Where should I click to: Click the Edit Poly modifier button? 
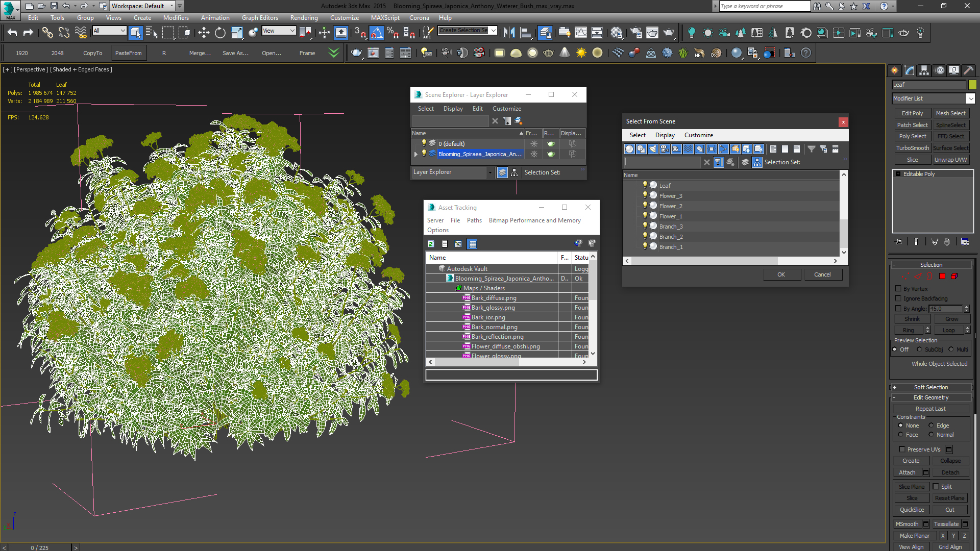[912, 113]
